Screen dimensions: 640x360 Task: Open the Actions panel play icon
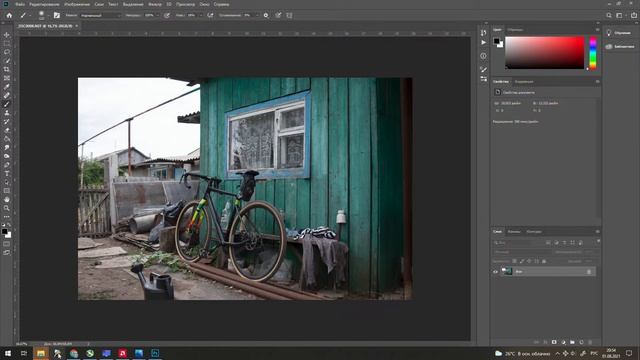pyautogui.click(x=484, y=42)
